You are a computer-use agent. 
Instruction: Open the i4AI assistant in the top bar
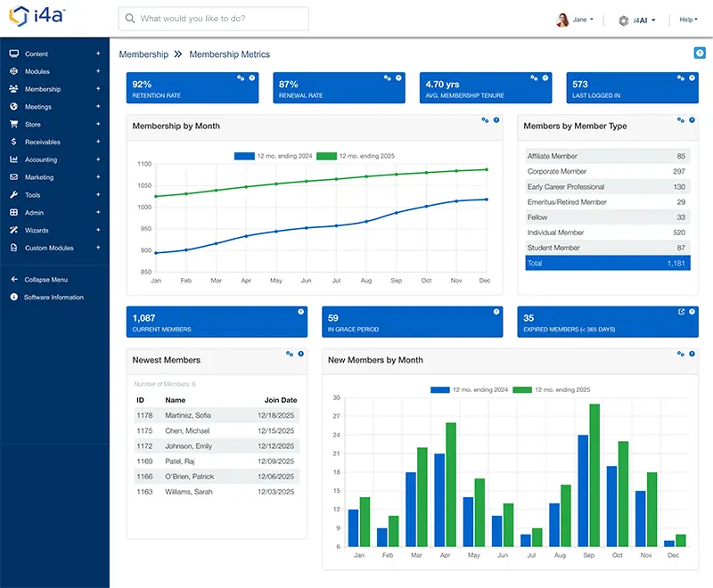[637, 19]
